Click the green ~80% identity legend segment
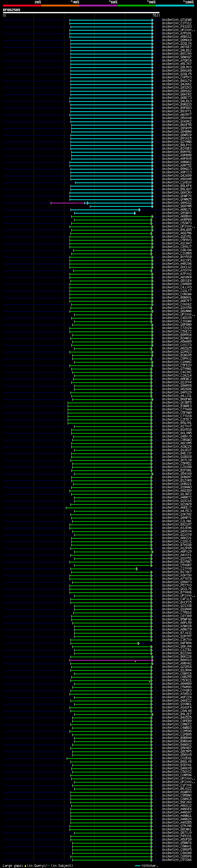Viewport: 197px width, 868px height. (x=137, y=6)
